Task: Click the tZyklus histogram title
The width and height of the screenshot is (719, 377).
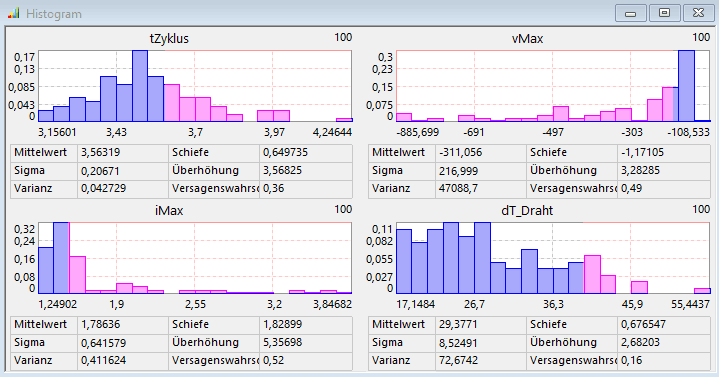Action: coord(169,39)
